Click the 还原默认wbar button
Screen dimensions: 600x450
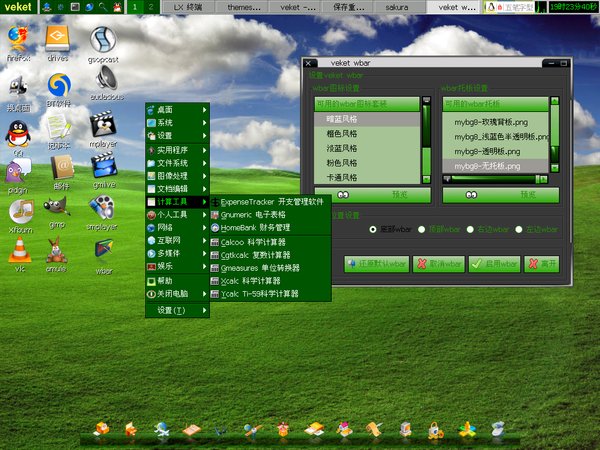pos(376,264)
